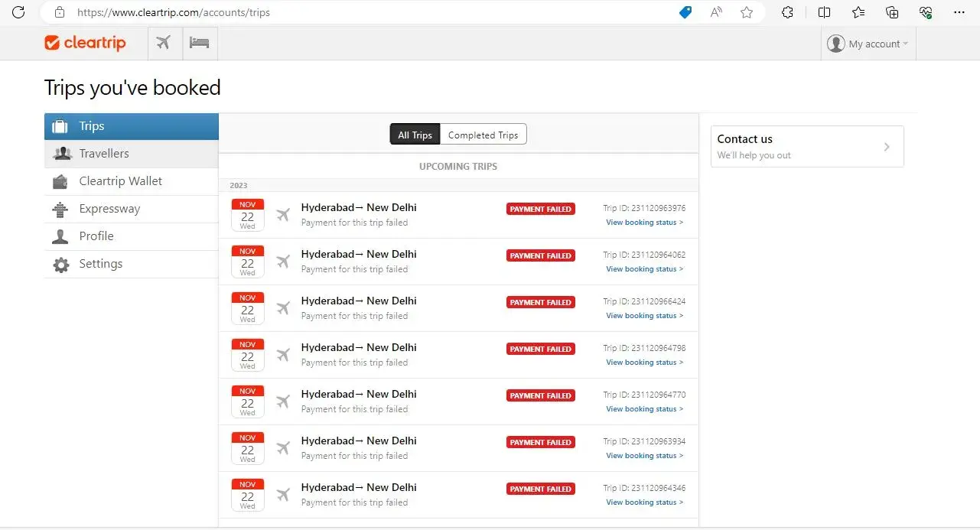
Task: Expand the Contact us panel arrow
Action: pos(887,147)
